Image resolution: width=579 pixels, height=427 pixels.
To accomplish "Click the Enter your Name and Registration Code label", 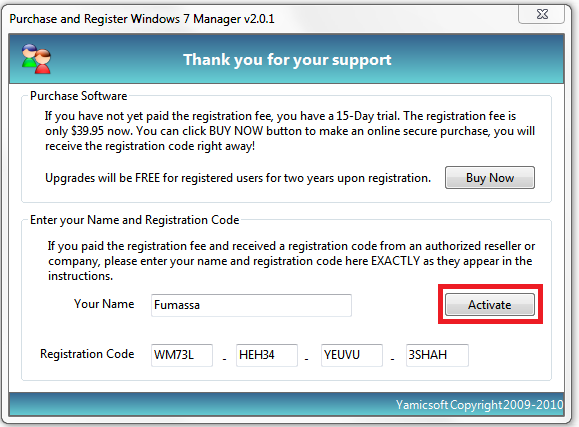I will [134, 220].
